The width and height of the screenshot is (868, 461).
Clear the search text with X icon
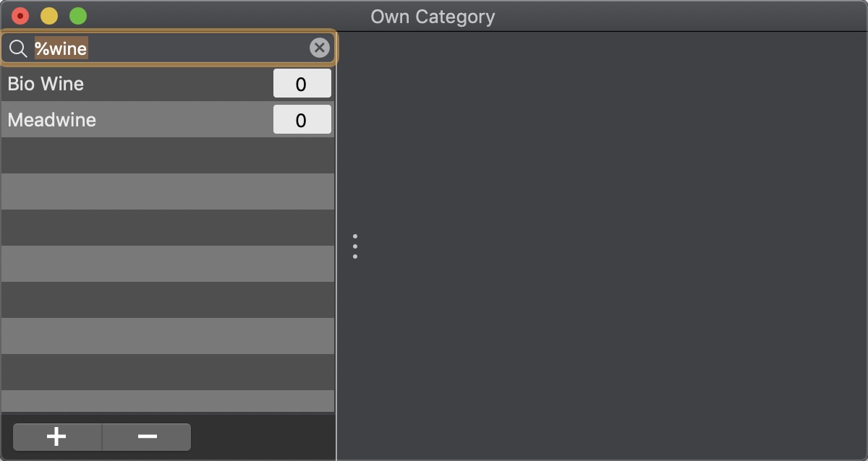(319, 48)
